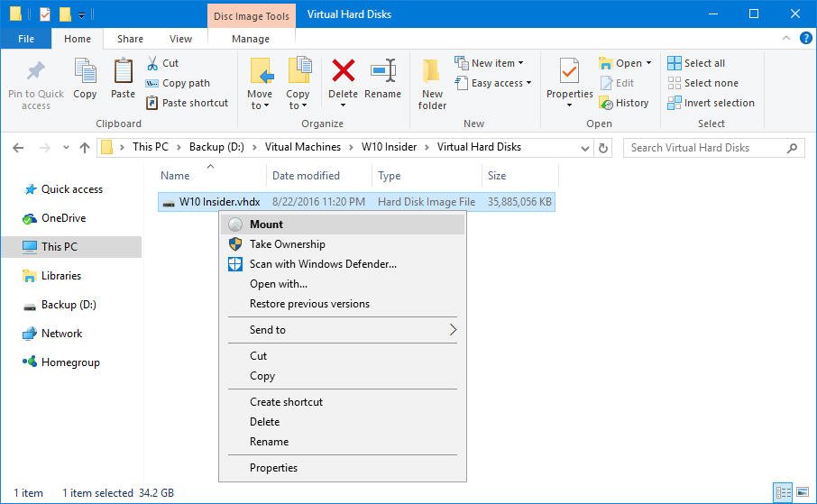Click Select all in ribbon

click(696, 63)
